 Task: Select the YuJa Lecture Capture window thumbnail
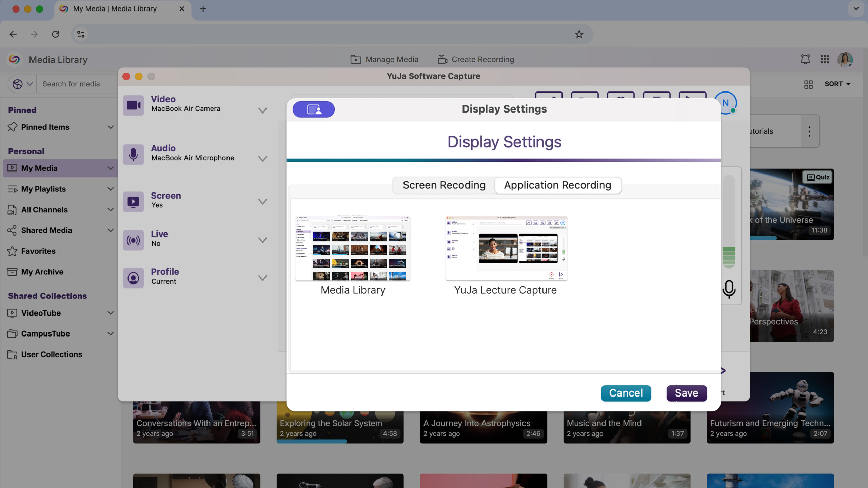pos(506,248)
